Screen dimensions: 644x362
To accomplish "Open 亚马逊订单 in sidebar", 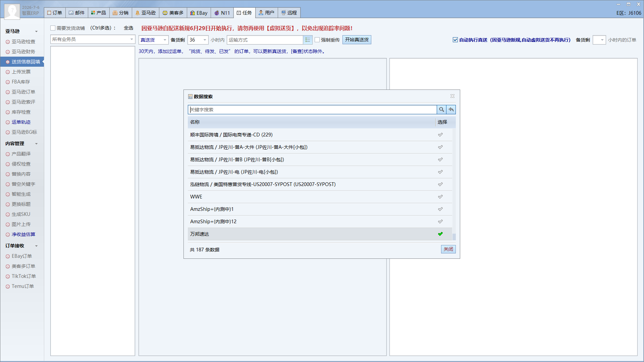I will tap(23, 92).
